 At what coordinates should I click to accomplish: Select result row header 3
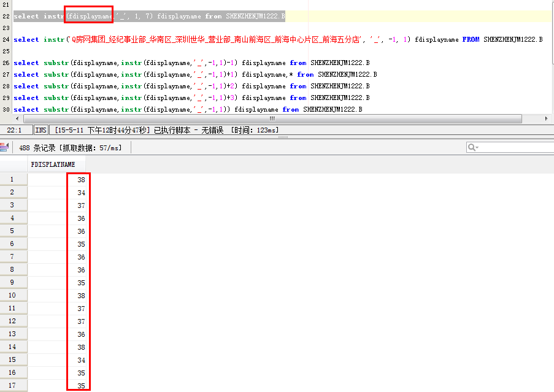13,205
